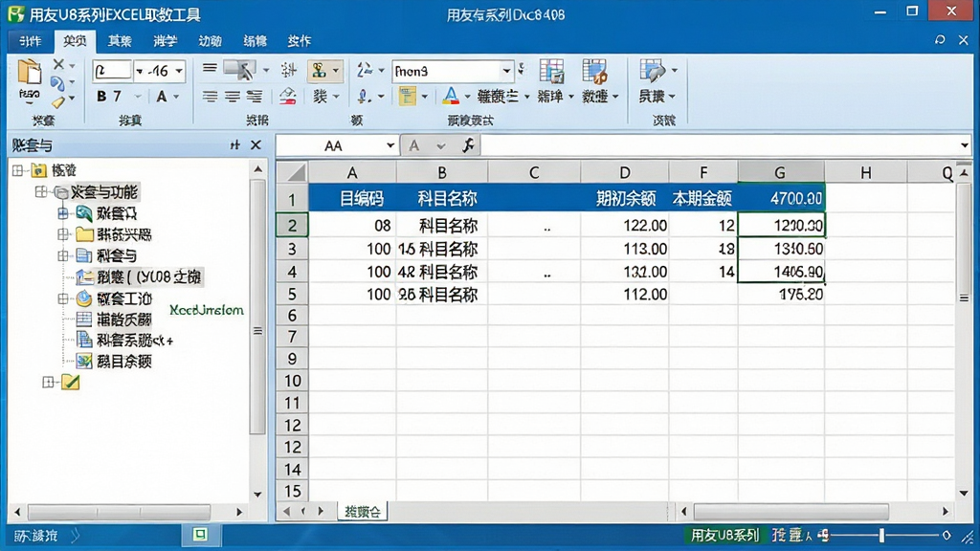Open the font size 16 dropdown
980x551 pixels.
coord(179,71)
